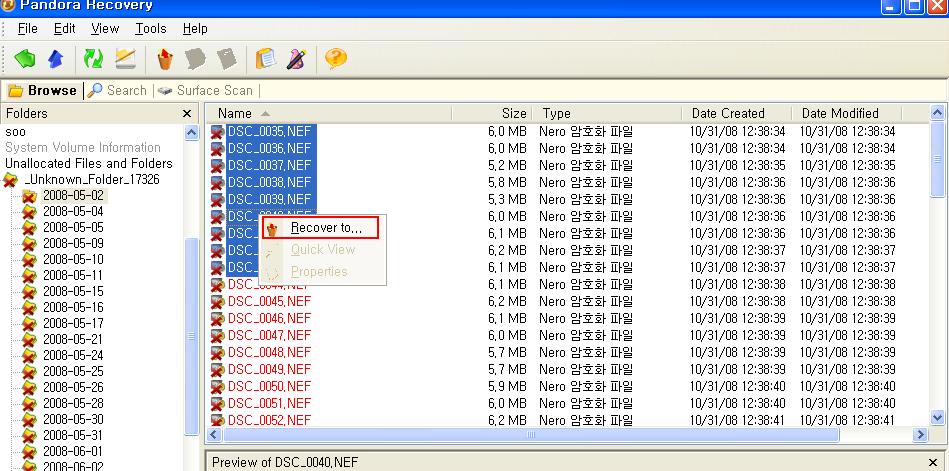
Task: Sort files by Type column header
Action: click(607, 113)
